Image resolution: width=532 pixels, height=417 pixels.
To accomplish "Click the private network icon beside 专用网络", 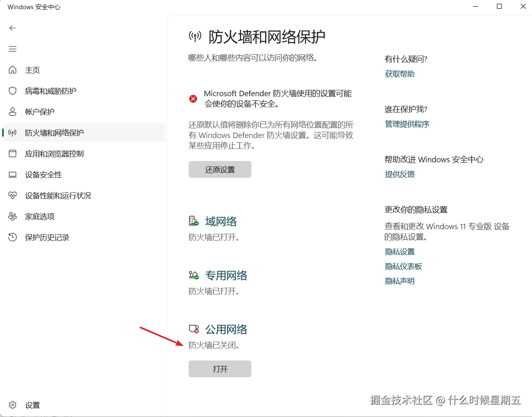I will coord(194,275).
